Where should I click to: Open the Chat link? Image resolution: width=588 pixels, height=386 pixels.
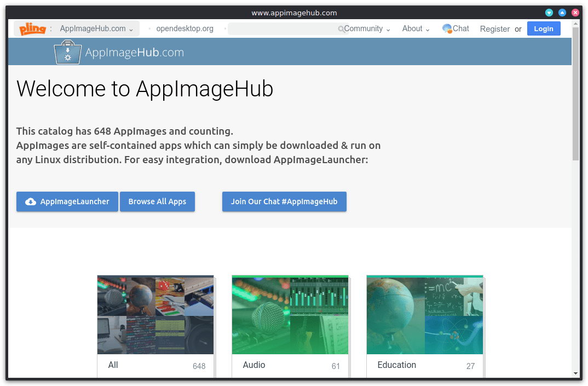(x=461, y=28)
